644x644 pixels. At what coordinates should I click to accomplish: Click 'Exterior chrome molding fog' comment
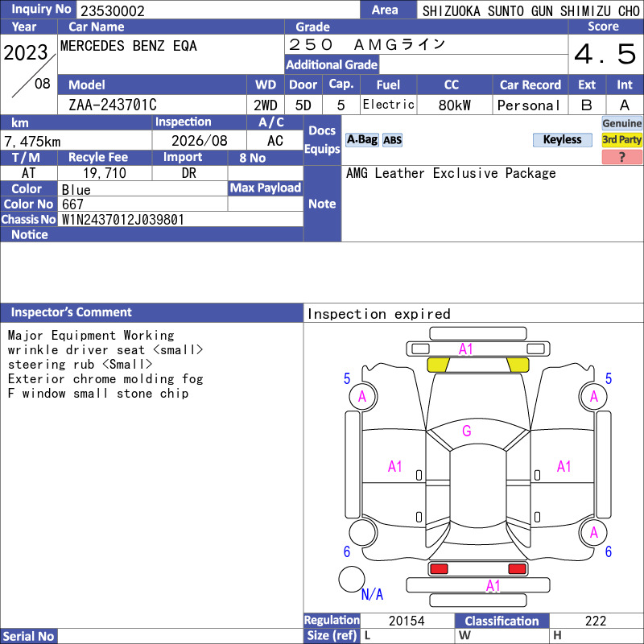105,379
